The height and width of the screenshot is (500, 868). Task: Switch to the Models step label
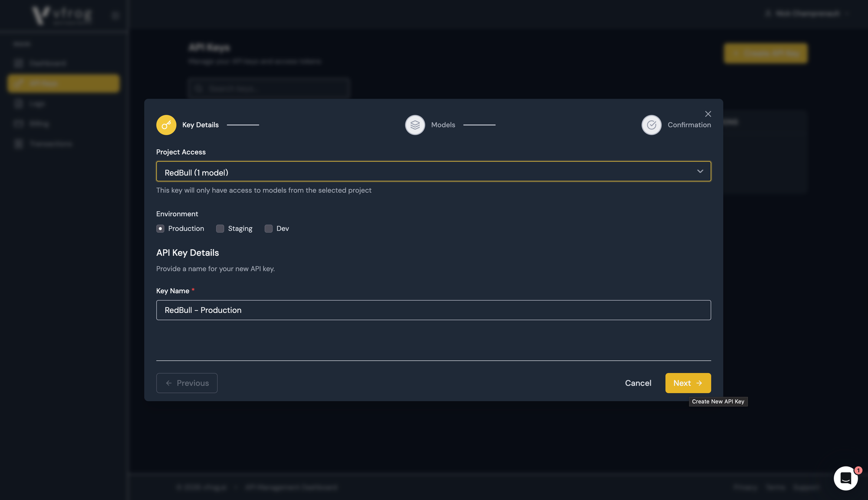coord(443,125)
